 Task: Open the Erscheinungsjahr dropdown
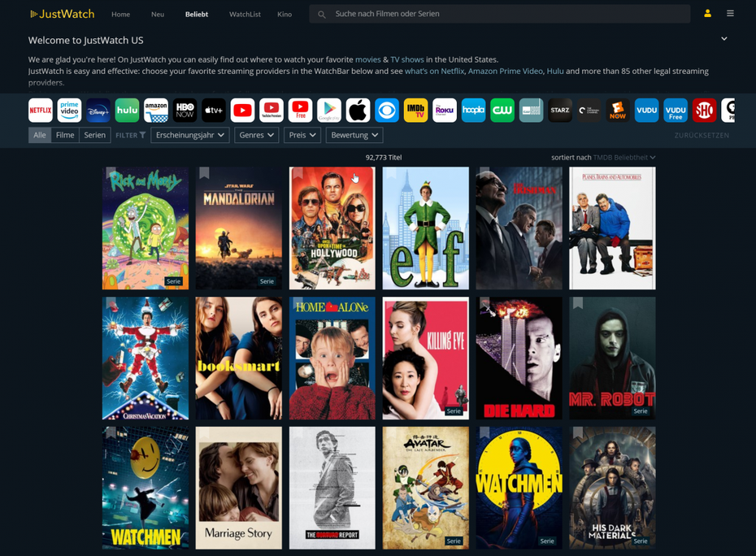tap(190, 135)
